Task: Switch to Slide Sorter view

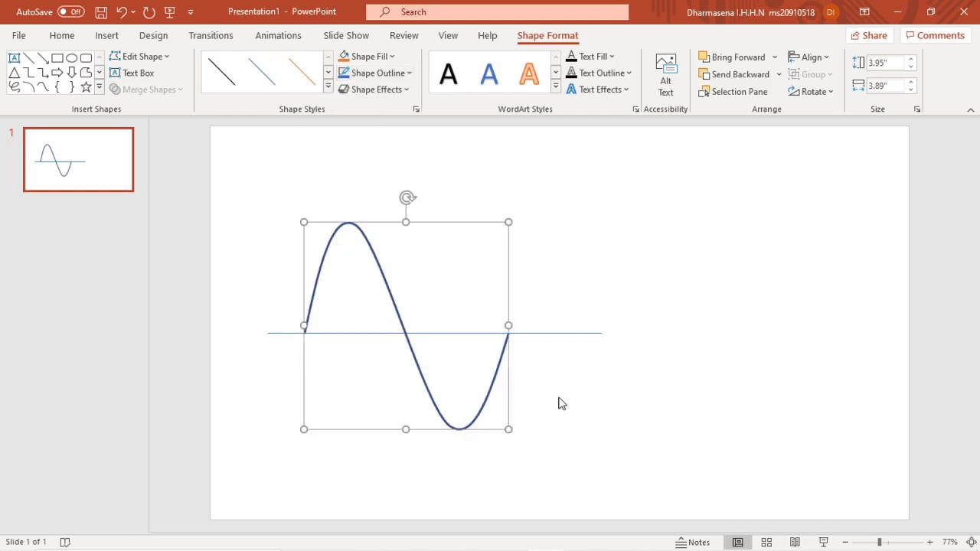Action: point(766,542)
